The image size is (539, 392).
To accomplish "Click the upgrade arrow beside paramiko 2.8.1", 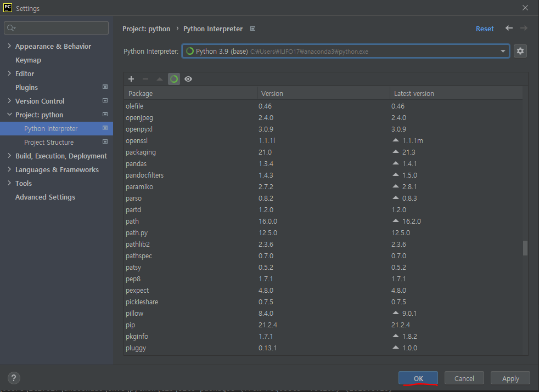I will pos(396,186).
